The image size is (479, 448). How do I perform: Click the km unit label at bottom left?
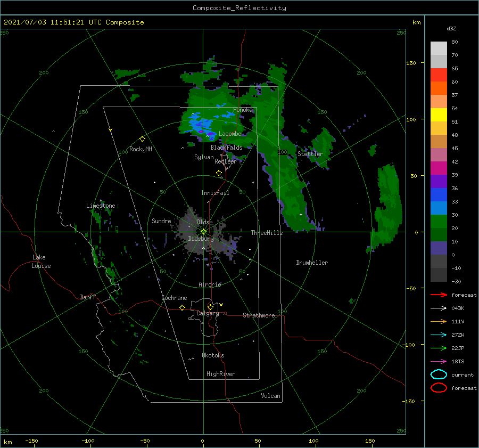[7, 442]
